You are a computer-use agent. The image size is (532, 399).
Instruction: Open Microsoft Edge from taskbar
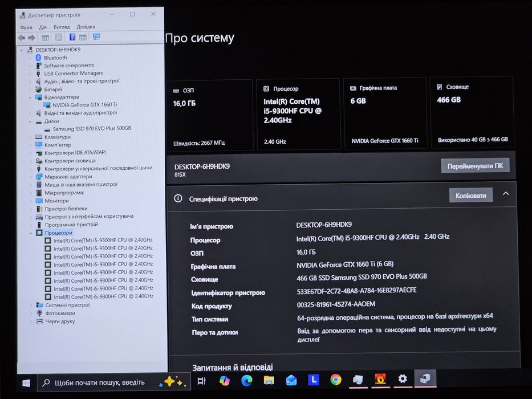point(247,380)
